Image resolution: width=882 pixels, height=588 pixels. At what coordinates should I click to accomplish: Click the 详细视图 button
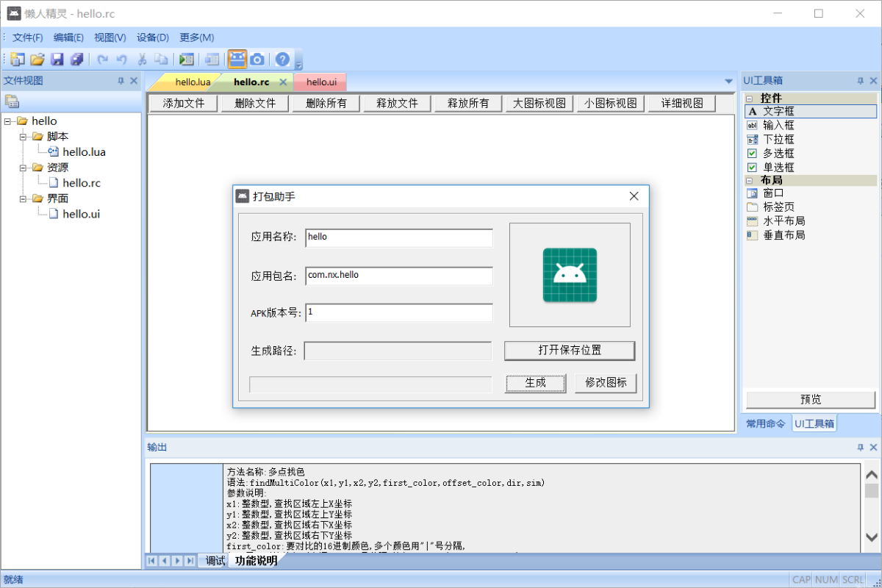coord(682,103)
